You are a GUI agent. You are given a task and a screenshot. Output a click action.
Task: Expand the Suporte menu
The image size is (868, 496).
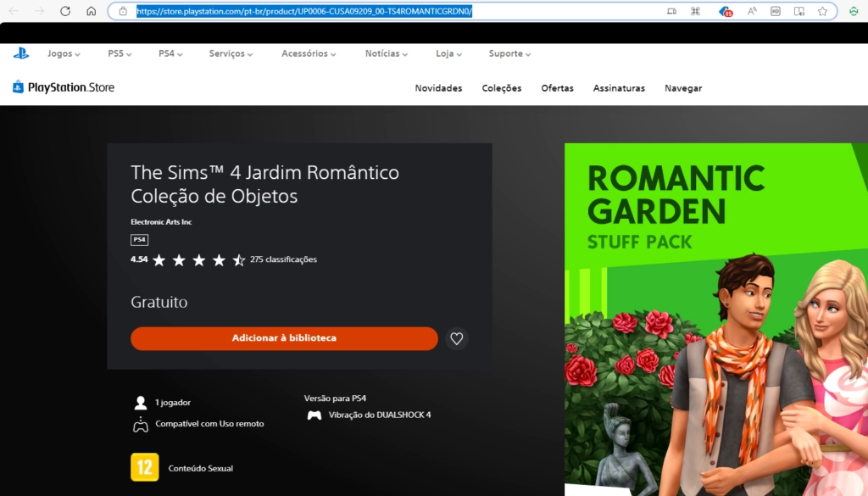pyautogui.click(x=509, y=53)
